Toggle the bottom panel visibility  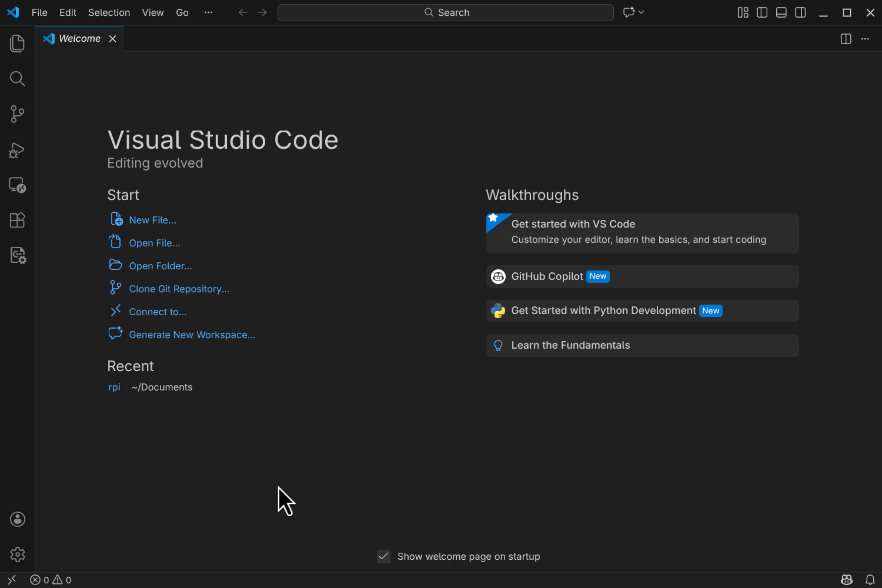point(781,13)
